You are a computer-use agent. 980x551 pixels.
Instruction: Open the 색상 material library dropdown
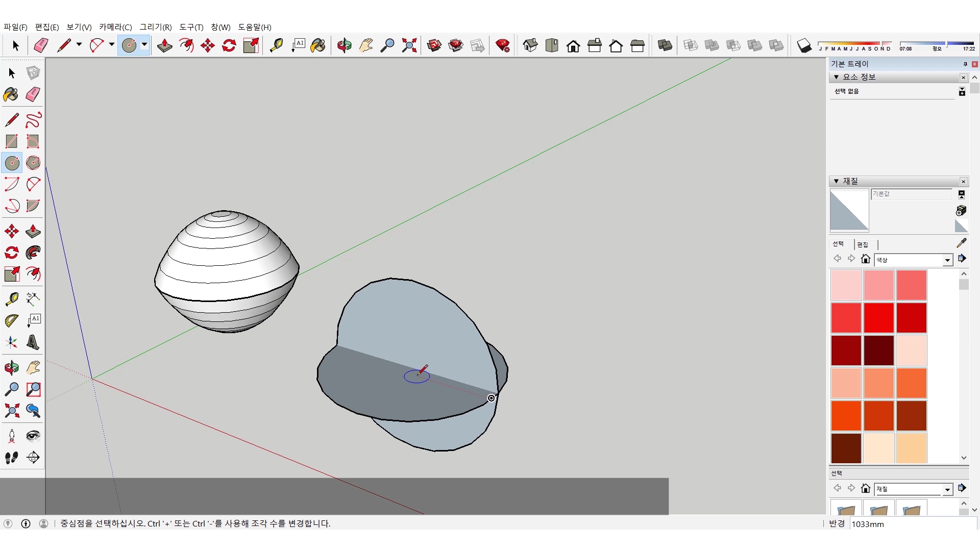(947, 260)
